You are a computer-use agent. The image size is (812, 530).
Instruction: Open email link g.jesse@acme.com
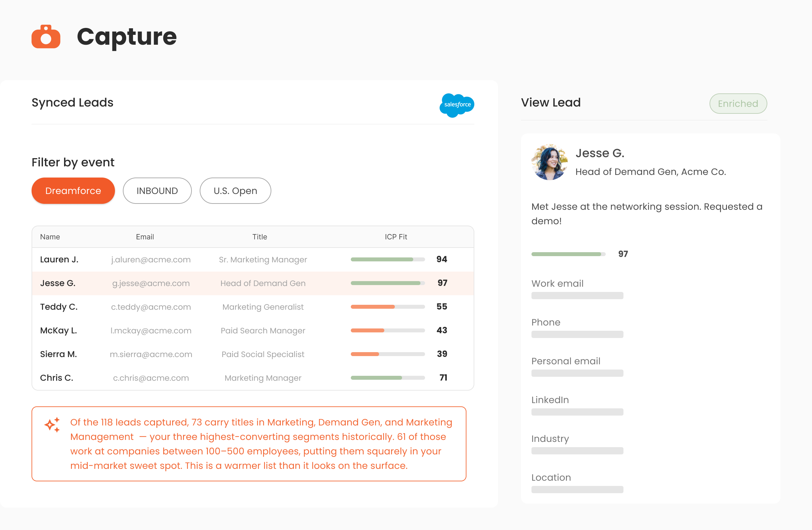click(151, 283)
